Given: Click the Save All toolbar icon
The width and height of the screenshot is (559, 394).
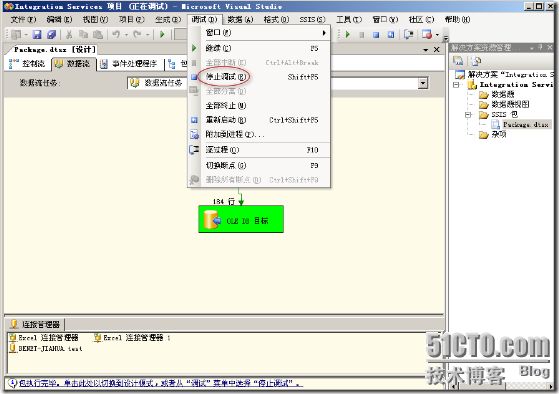Looking at the screenshot, I should click(52, 35).
